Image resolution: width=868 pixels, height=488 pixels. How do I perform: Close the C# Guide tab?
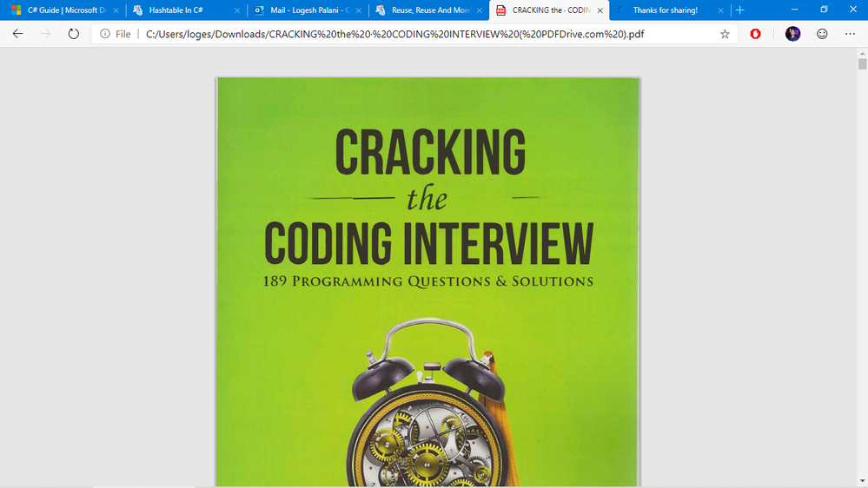pos(116,10)
